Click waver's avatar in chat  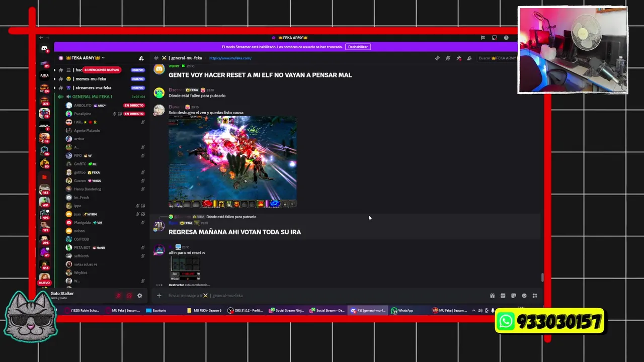click(x=159, y=69)
